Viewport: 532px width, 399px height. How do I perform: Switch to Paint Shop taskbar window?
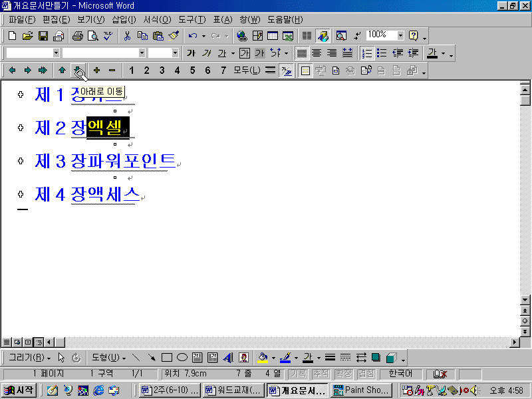coord(362,390)
